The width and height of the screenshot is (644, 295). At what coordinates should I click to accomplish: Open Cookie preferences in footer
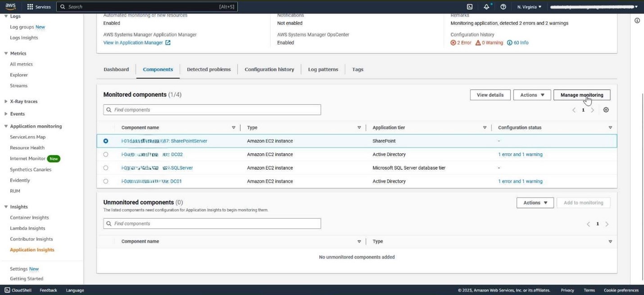click(x=621, y=290)
